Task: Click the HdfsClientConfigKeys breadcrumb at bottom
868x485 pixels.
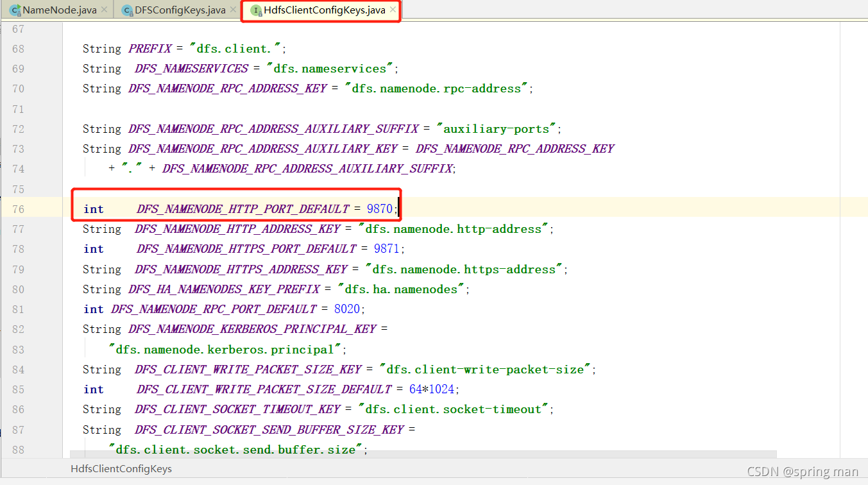Action: coord(121,469)
